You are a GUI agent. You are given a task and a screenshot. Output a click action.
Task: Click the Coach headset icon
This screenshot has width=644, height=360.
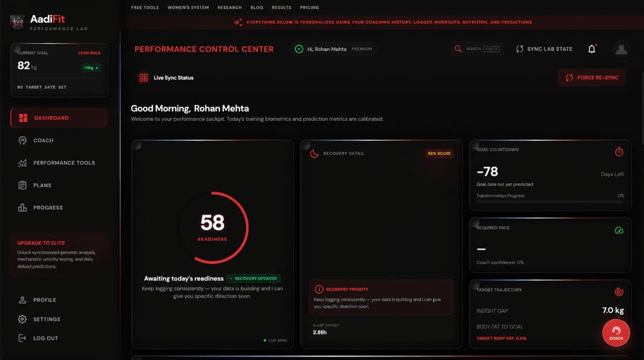coord(23,140)
